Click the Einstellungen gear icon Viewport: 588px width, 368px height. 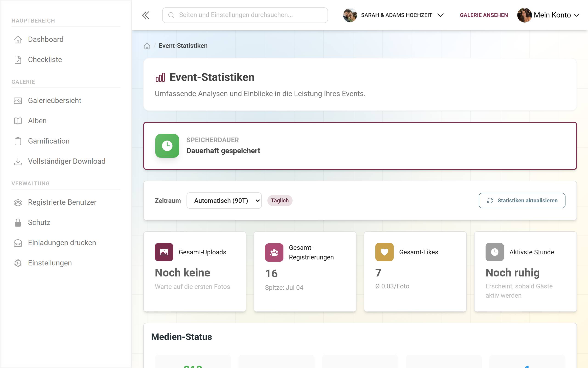click(18, 263)
